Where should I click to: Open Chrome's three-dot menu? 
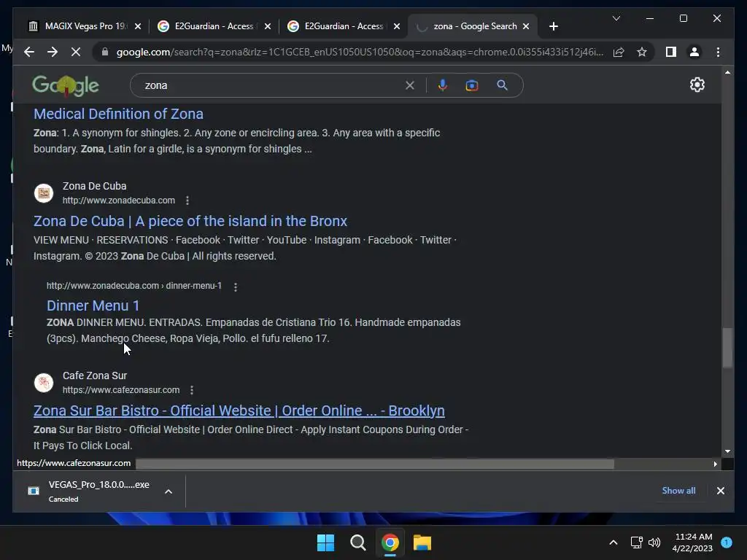click(x=718, y=52)
